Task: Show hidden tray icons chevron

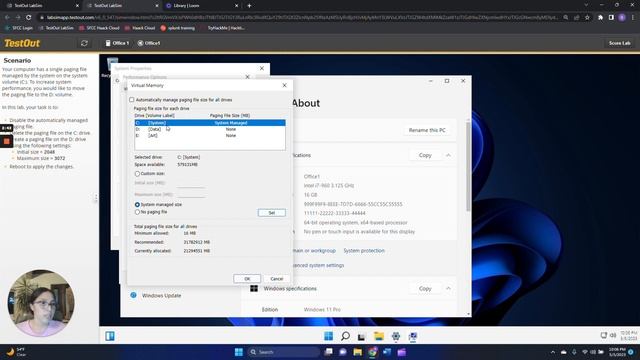Action: click(553, 352)
